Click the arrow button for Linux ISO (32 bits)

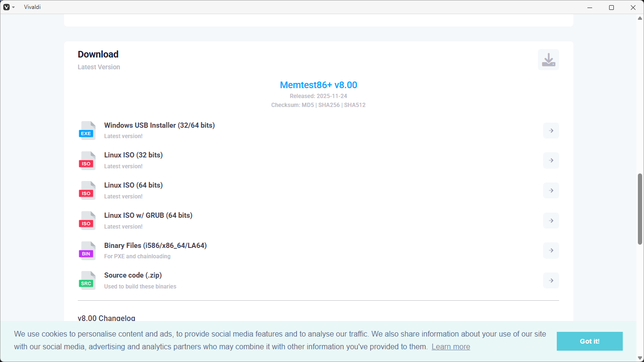(x=551, y=160)
